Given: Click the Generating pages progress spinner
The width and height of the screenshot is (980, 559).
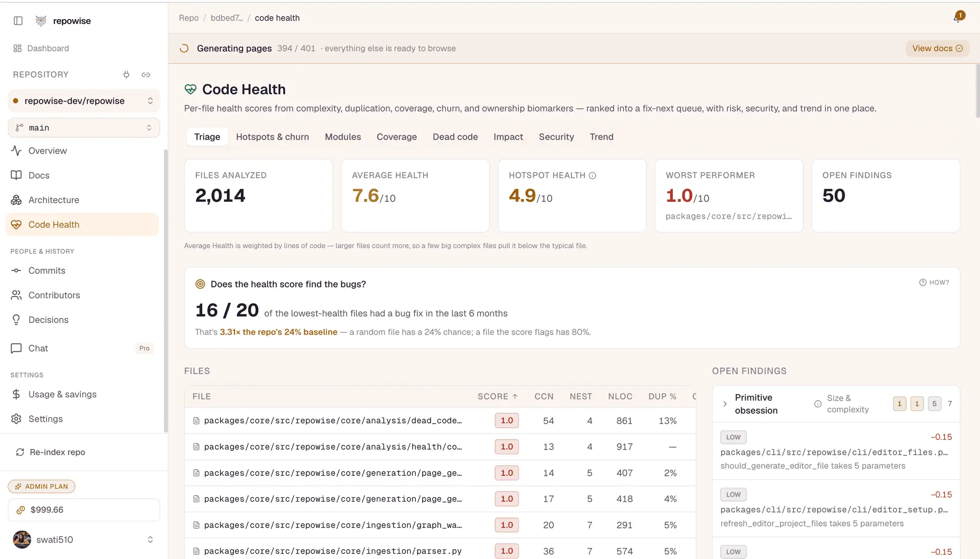Looking at the screenshot, I should 184,48.
